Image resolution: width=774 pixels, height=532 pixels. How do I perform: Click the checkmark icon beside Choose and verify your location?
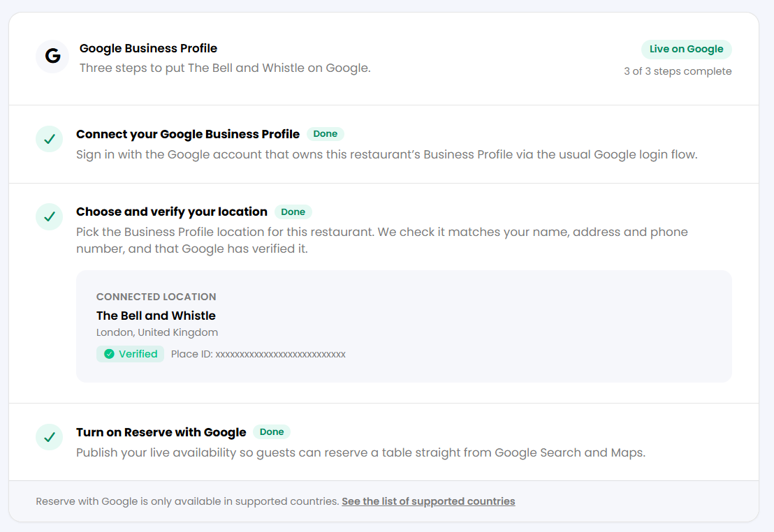50,216
